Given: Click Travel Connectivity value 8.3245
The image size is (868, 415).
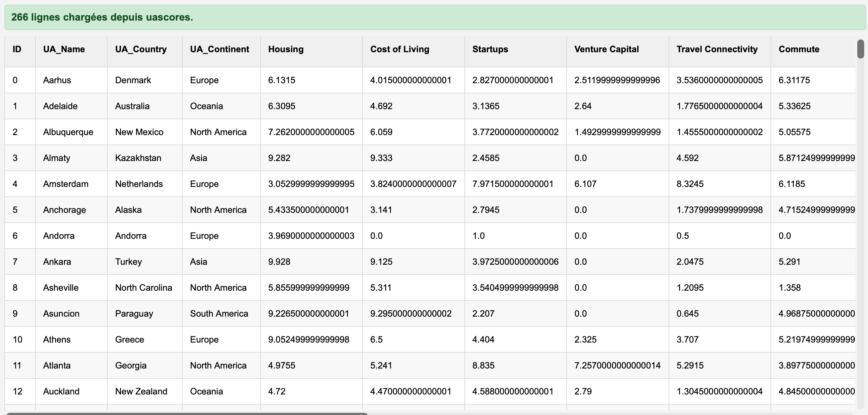Looking at the screenshot, I should tap(720, 184).
